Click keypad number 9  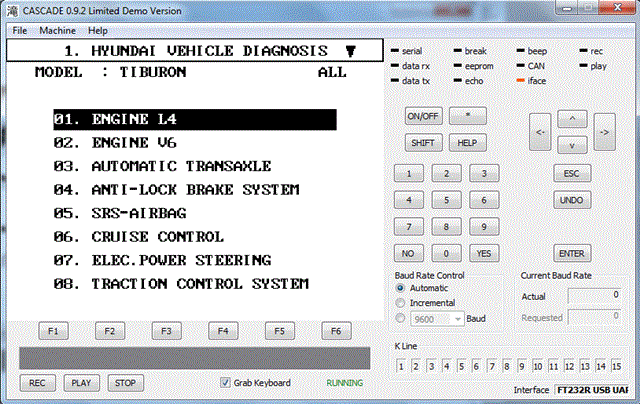pyautogui.click(x=484, y=227)
